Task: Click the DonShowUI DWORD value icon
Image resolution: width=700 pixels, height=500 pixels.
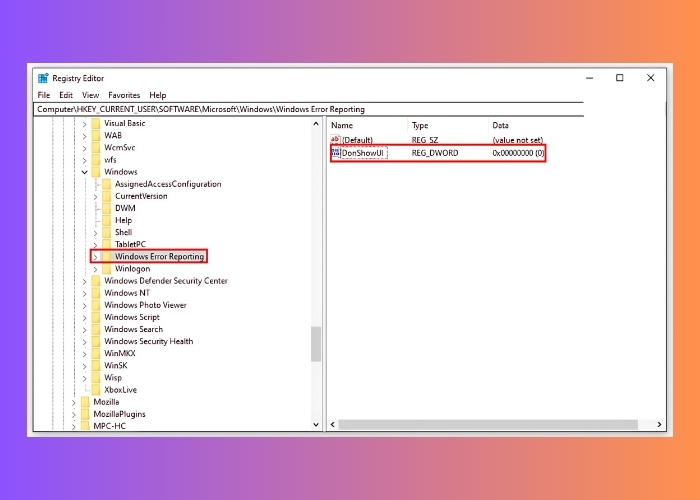Action: point(336,153)
